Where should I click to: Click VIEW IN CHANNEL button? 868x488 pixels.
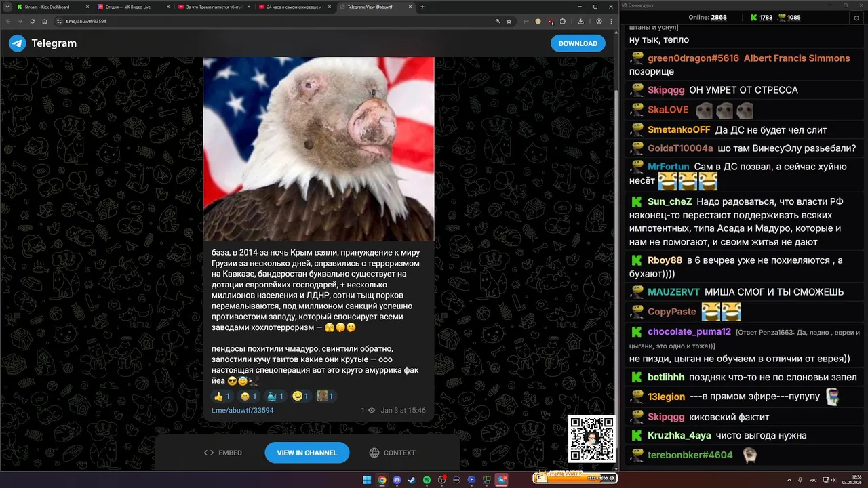coord(307,453)
